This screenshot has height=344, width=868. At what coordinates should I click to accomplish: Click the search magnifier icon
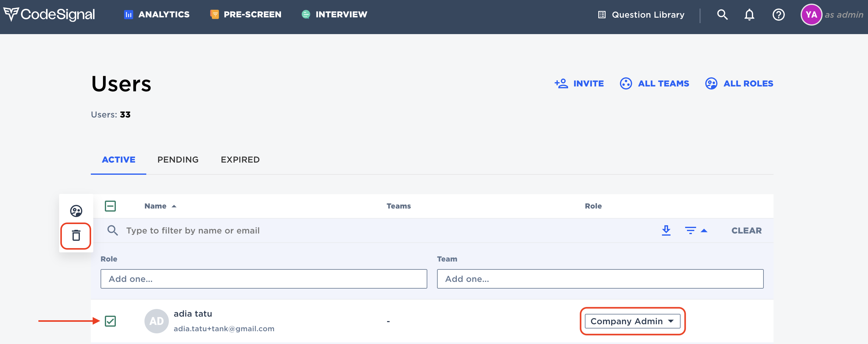(x=722, y=15)
